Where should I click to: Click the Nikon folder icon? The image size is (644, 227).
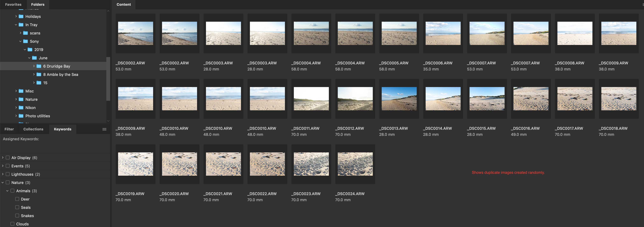coord(21,108)
